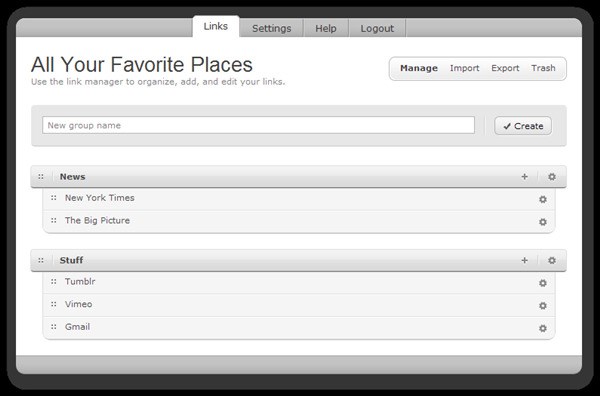Open the Vimeo link entry
This screenshot has width=600, height=396.
click(x=78, y=304)
